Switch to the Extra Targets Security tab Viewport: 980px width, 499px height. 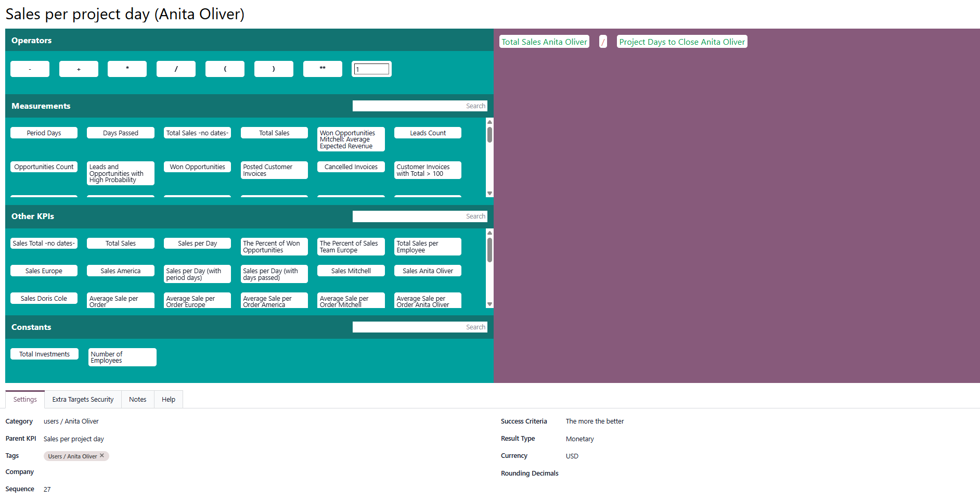pyautogui.click(x=83, y=400)
